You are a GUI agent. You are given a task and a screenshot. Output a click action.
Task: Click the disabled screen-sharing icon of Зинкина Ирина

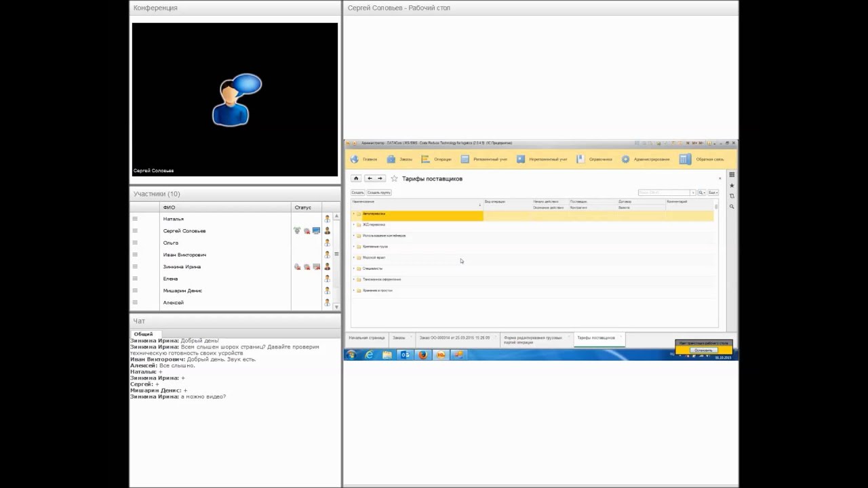tap(316, 266)
